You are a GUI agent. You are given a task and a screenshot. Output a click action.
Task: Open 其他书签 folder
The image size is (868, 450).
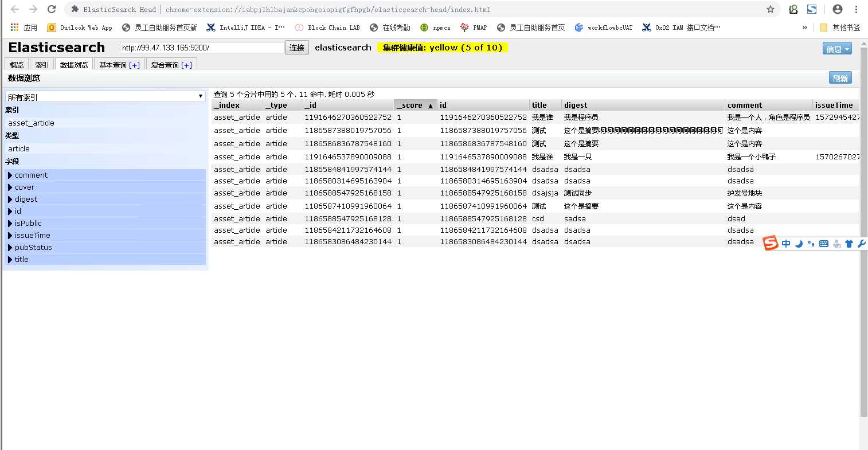pyautogui.click(x=840, y=27)
